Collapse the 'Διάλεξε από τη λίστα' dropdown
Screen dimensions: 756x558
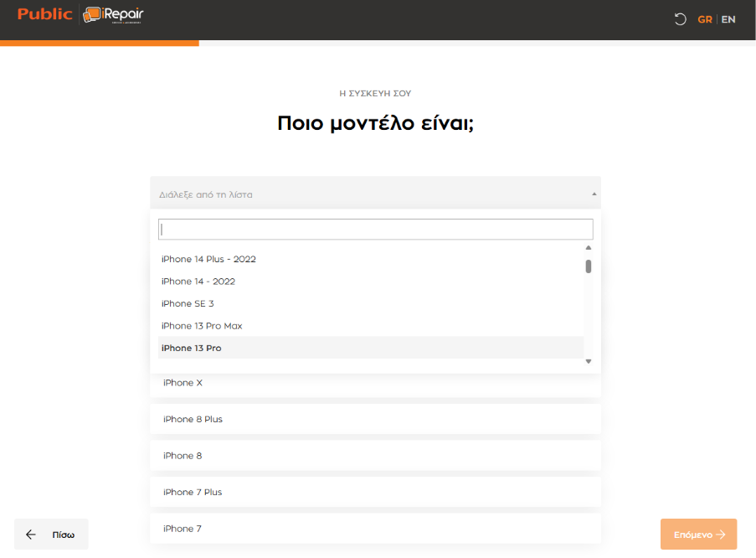coord(375,194)
